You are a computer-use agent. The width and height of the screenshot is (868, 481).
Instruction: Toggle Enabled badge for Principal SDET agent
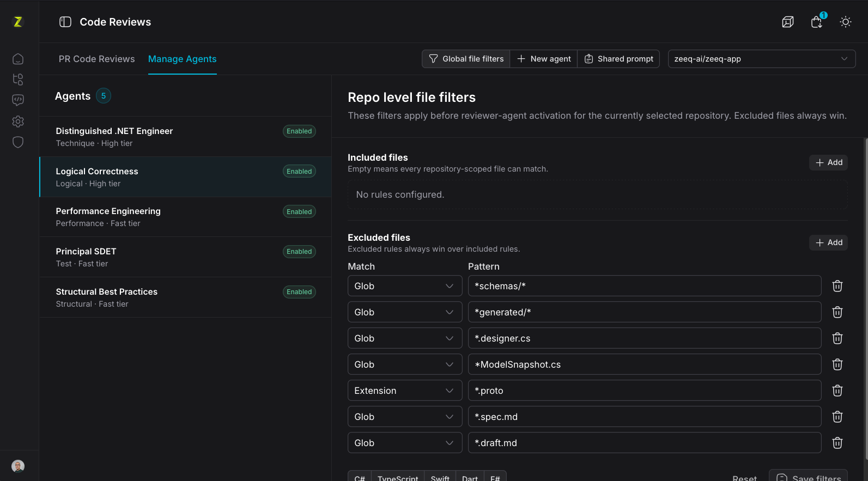(x=299, y=252)
